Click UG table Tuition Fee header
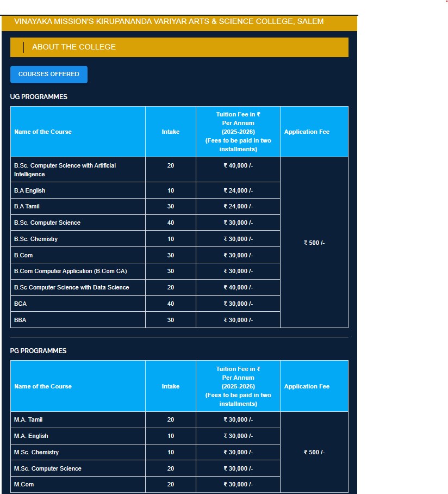 point(238,132)
